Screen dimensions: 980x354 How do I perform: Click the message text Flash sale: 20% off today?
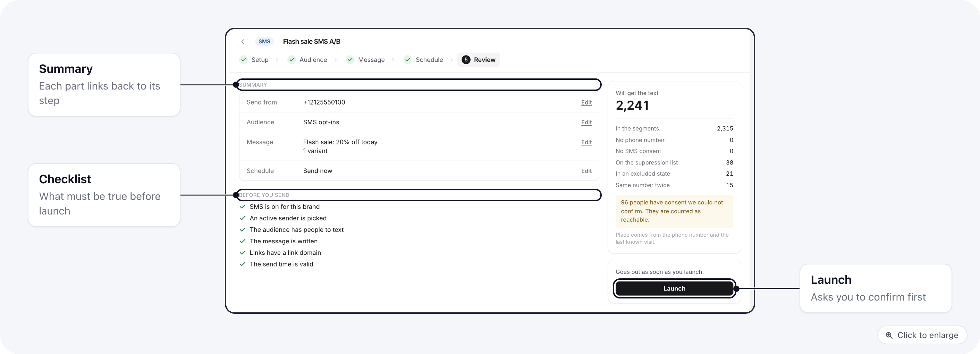(x=340, y=142)
